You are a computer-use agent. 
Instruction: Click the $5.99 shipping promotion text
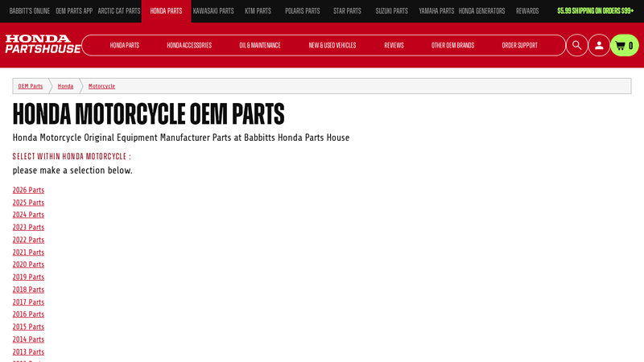pyautogui.click(x=595, y=11)
